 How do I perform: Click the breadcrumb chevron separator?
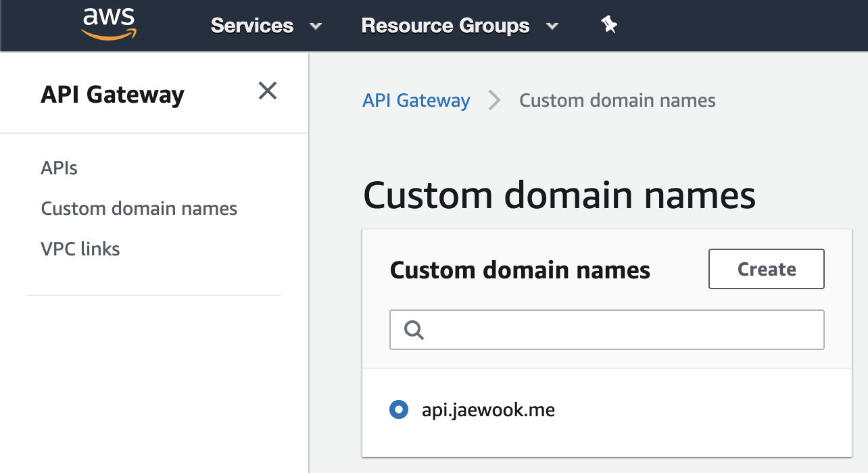pyautogui.click(x=494, y=100)
